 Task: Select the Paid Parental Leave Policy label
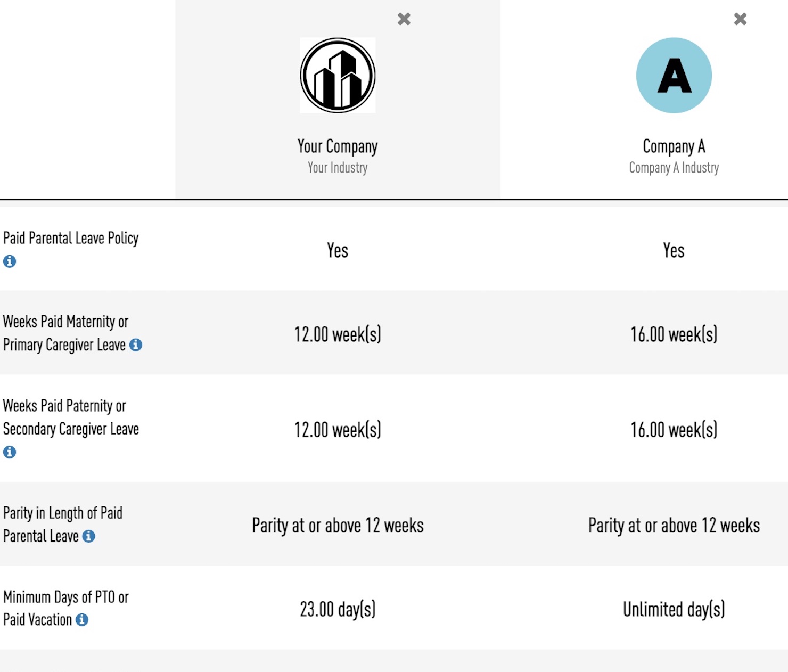coord(71,238)
